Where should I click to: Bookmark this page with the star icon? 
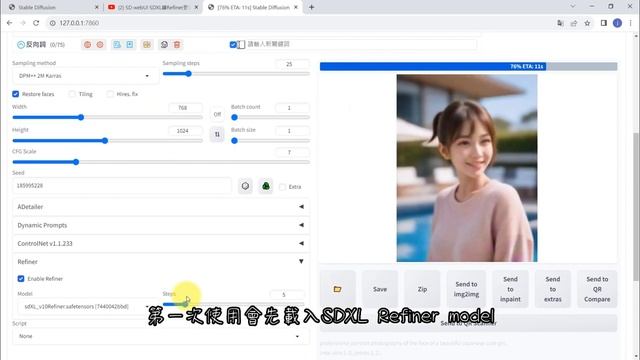coord(587,23)
